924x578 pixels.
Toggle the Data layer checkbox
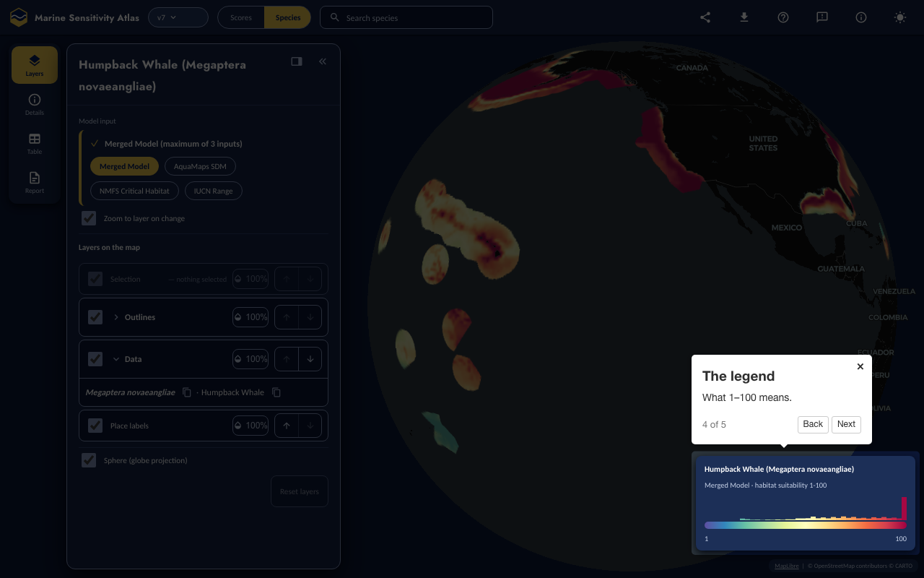(x=95, y=359)
